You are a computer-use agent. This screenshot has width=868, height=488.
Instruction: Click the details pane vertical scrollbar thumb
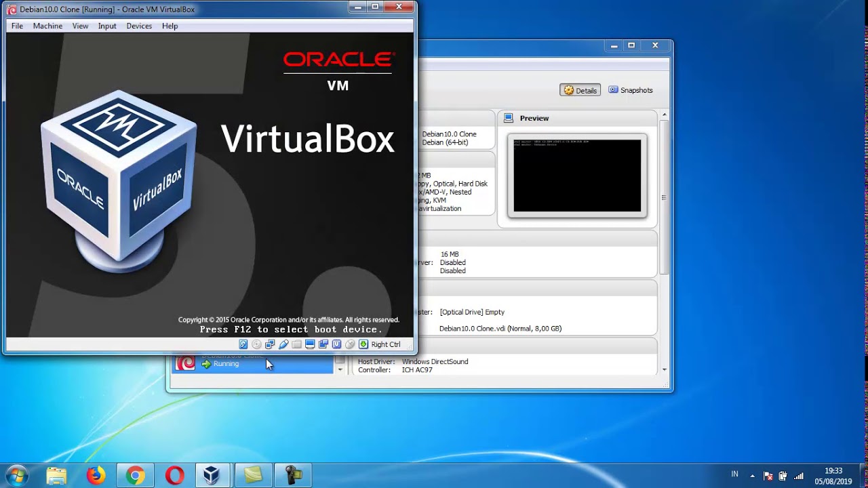[664, 197]
